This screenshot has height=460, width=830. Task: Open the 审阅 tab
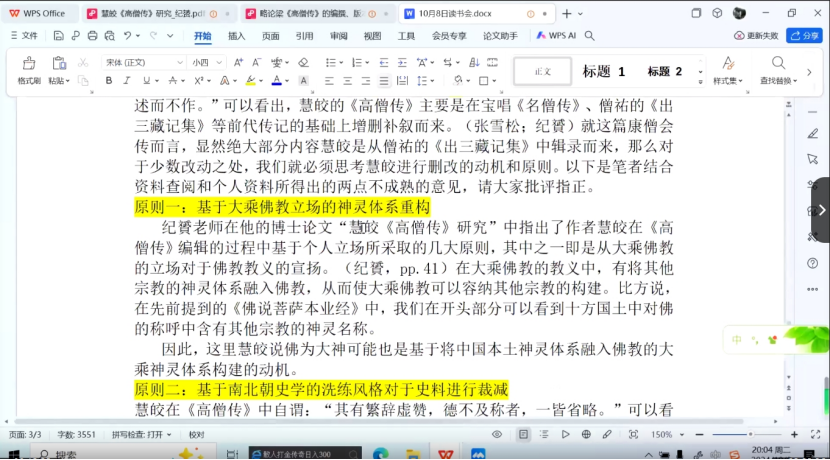339,35
